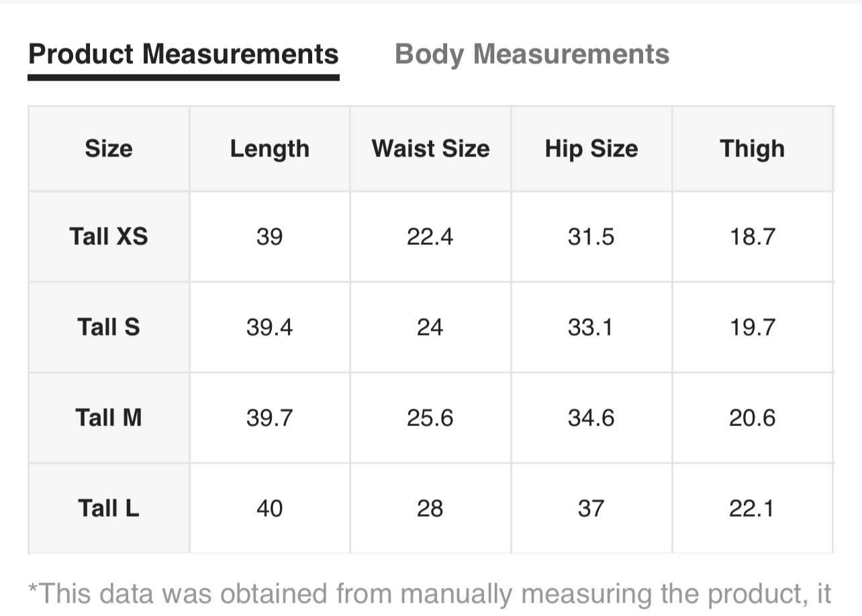The image size is (862, 616).
Task: Select the Tall L row label
Action: click(109, 508)
